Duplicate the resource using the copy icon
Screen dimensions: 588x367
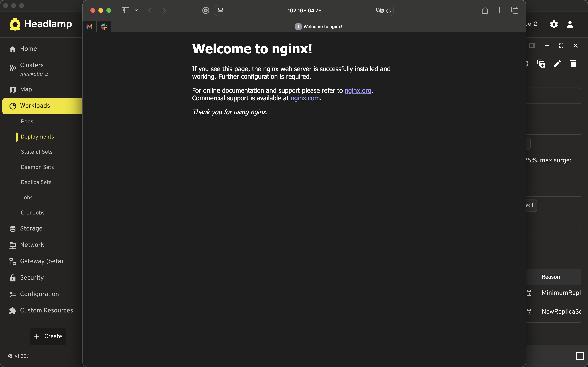tap(541, 63)
